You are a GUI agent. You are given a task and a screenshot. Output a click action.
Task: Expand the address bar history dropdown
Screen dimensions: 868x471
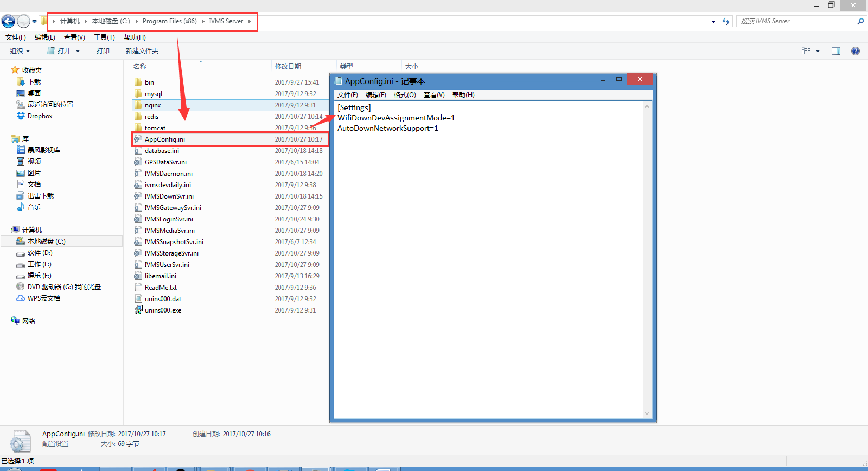(713, 21)
